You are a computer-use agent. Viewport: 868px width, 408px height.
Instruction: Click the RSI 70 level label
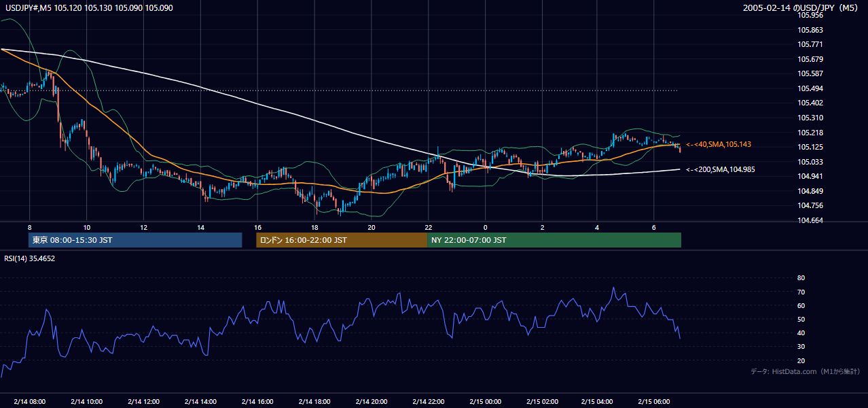click(801, 292)
